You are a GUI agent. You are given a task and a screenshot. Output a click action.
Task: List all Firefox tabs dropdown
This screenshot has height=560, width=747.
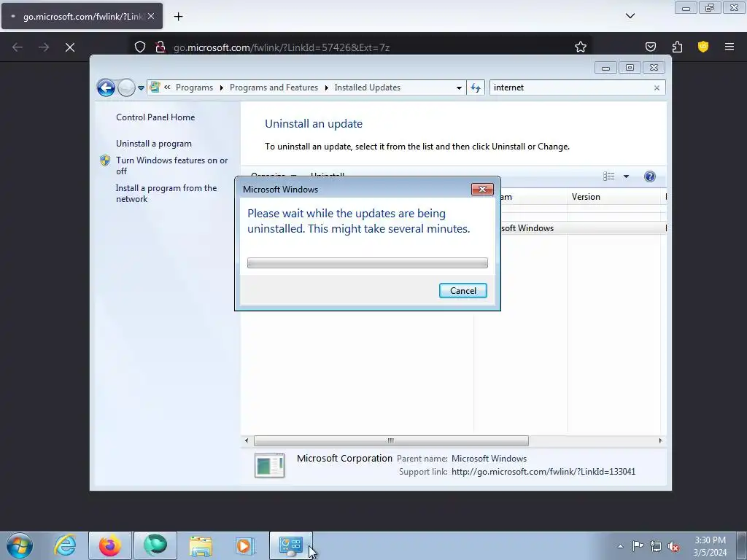[630, 16]
